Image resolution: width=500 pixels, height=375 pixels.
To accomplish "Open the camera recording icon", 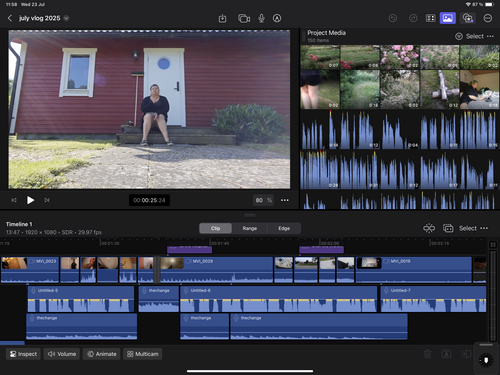I will 244,18.
